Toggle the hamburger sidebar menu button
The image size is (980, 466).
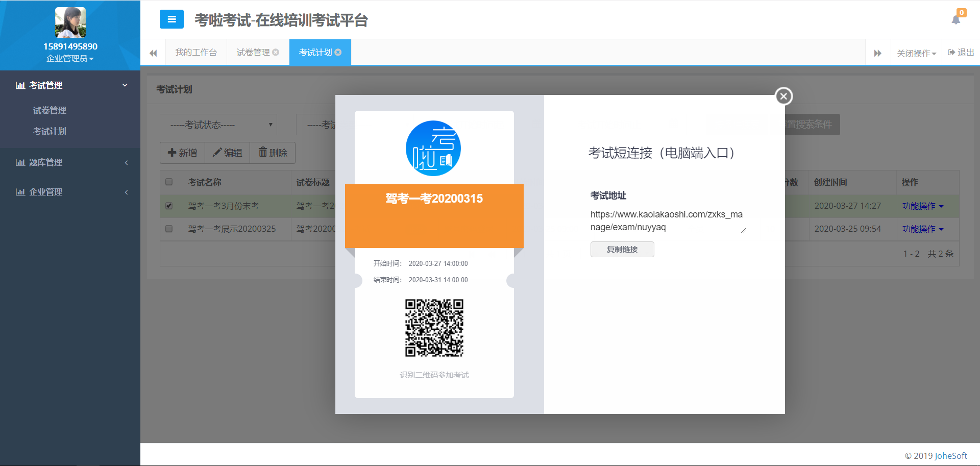coord(171,19)
